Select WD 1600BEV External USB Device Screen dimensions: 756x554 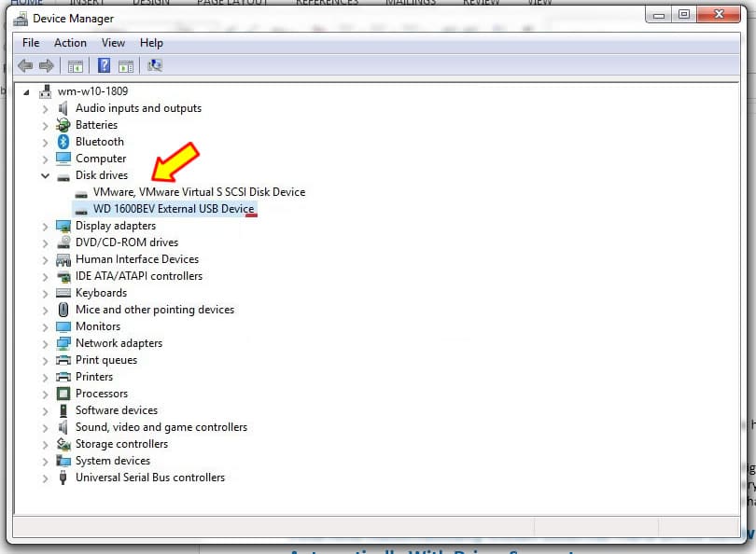click(174, 209)
